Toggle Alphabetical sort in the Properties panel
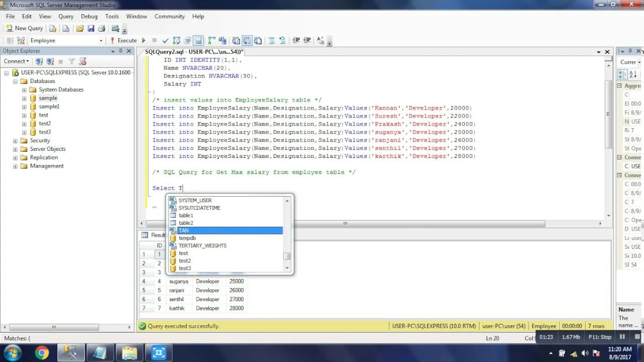 pyautogui.click(x=632, y=74)
